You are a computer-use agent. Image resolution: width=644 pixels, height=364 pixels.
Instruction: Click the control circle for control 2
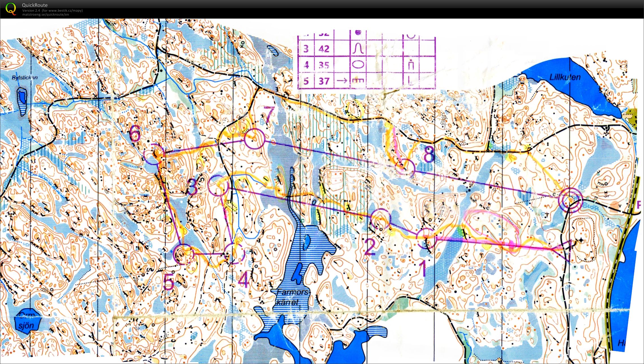(x=381, y=219)
